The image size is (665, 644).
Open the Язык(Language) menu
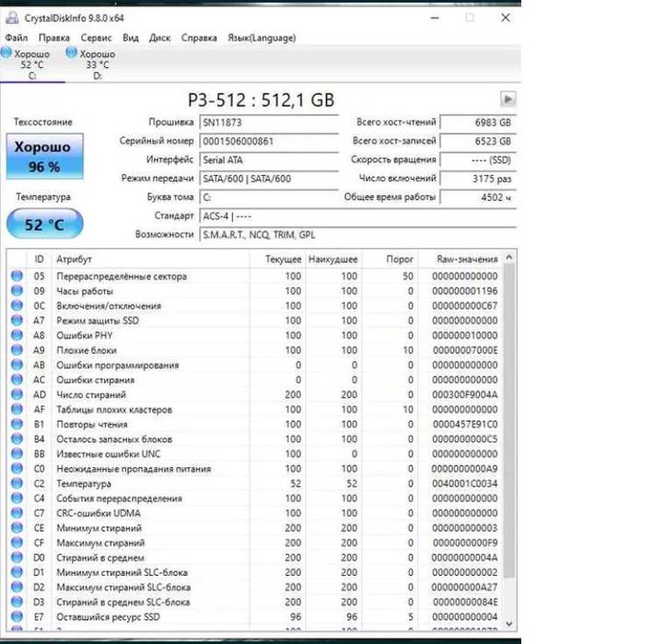point(262,38)
